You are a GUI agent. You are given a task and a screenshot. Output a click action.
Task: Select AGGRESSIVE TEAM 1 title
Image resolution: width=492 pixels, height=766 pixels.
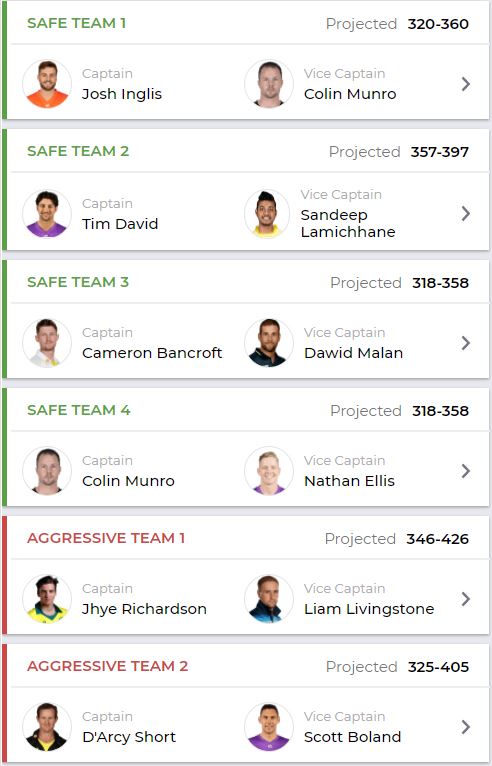106,538
